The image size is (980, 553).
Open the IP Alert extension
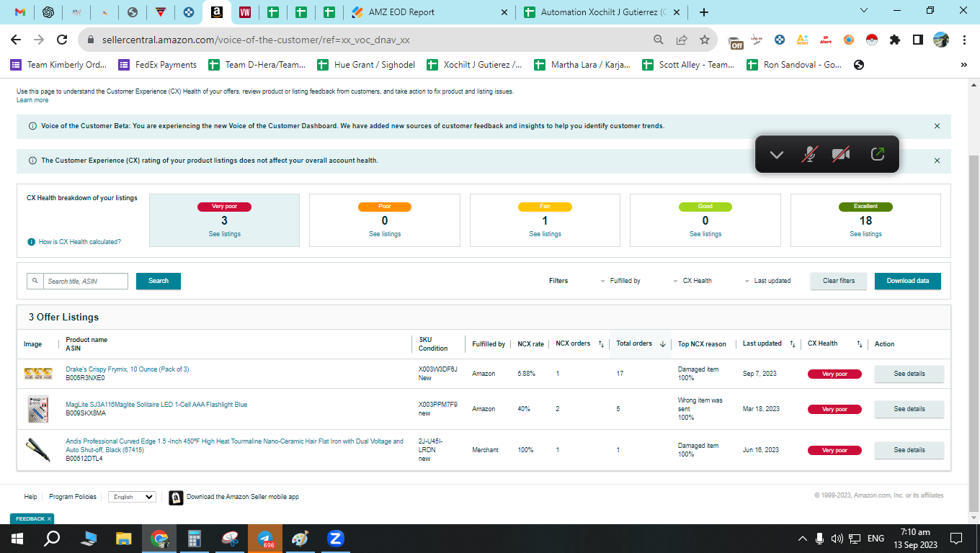pyautogui.click(x=826, y=40)
